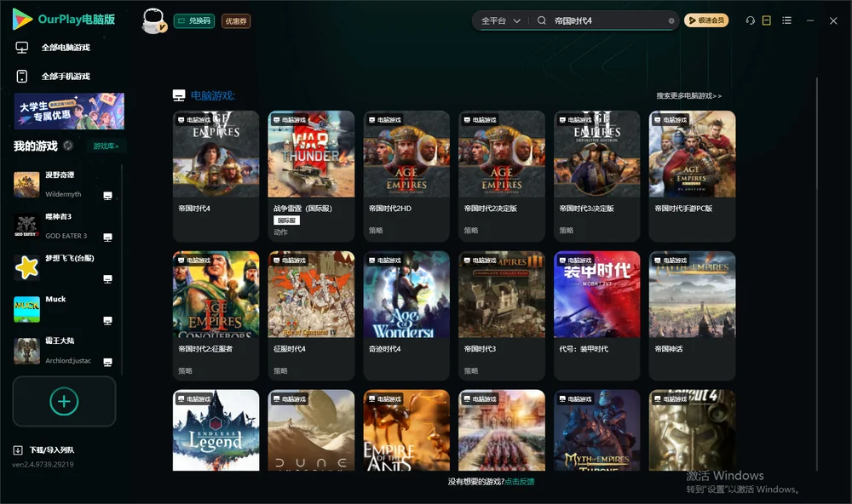Open the 游戏库 library link
The width and height of the screenshot is (852, 504).
tap(106, 146)
